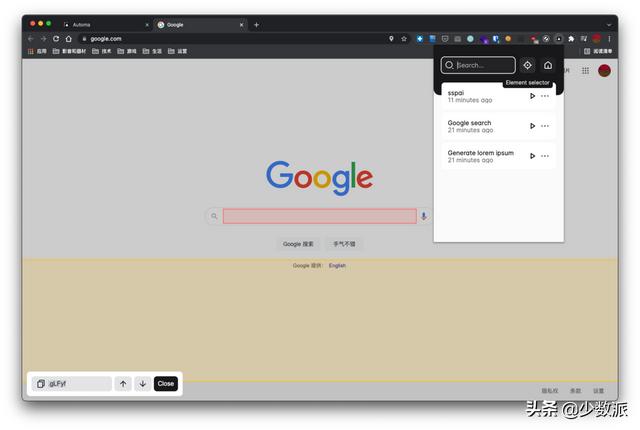Open the Google apps grid
This screenshot has height=430, width=640.
[x=585, y=71]
